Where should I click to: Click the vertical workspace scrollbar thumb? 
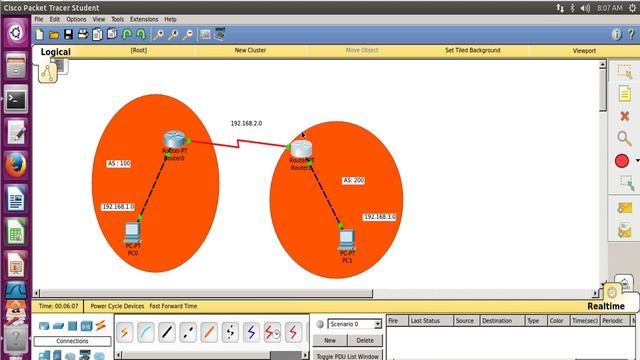click(x=603, y=90)
